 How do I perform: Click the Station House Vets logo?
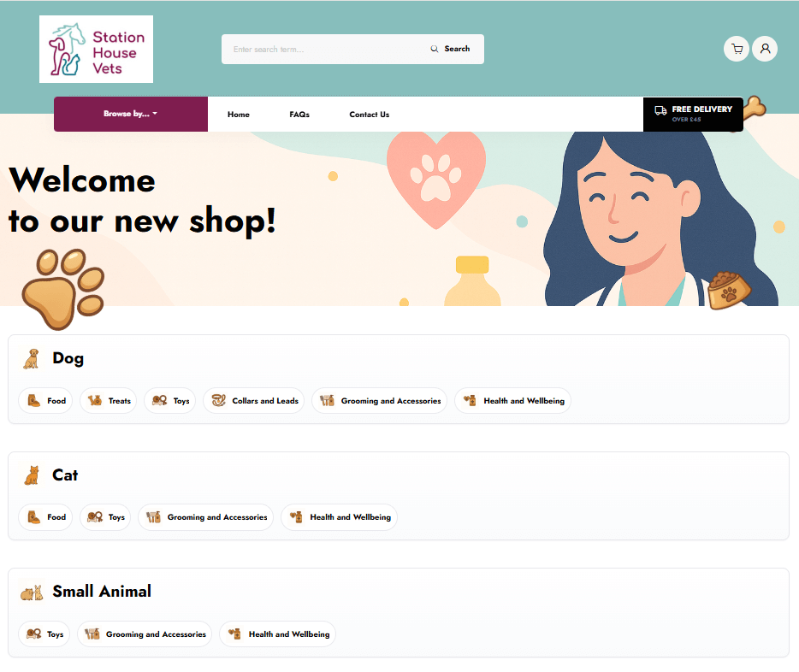coord(97,49)
